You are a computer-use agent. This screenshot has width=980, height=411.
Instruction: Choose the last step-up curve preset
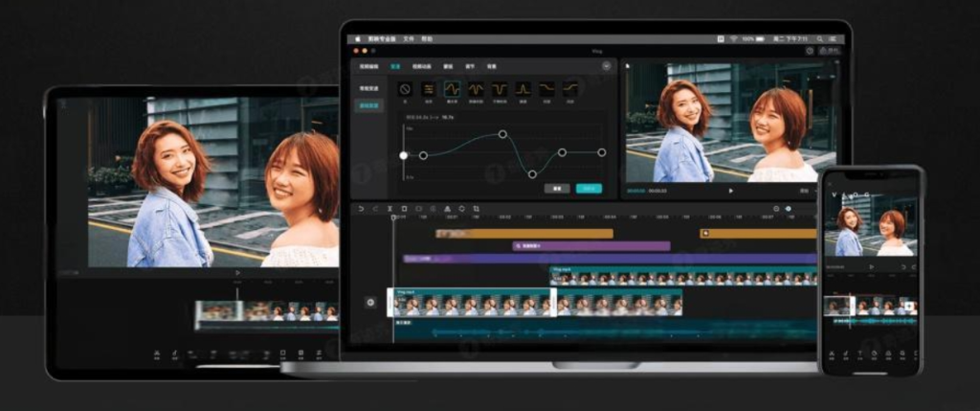(x=570, y=89)
